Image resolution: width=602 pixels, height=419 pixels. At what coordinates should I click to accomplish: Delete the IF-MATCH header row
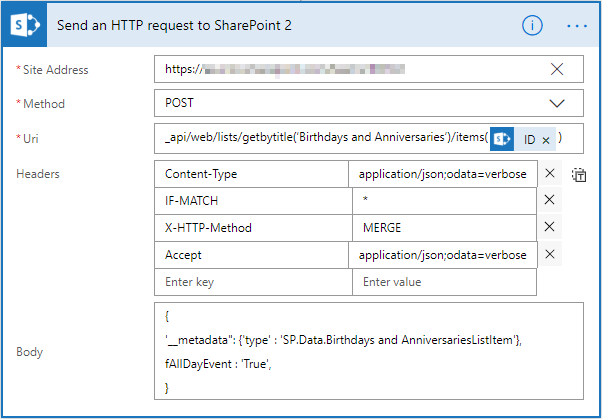550,200
